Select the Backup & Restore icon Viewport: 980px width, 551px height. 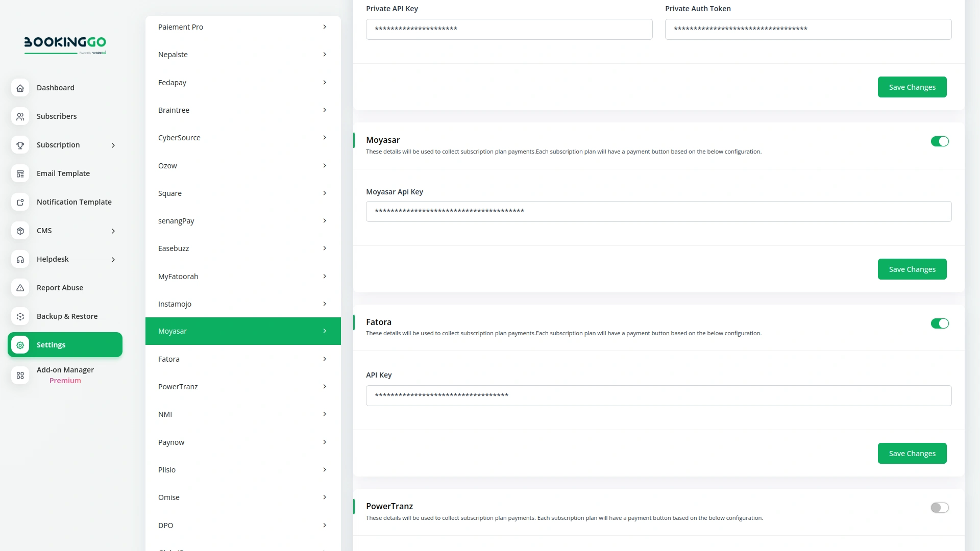coord(20,316)
